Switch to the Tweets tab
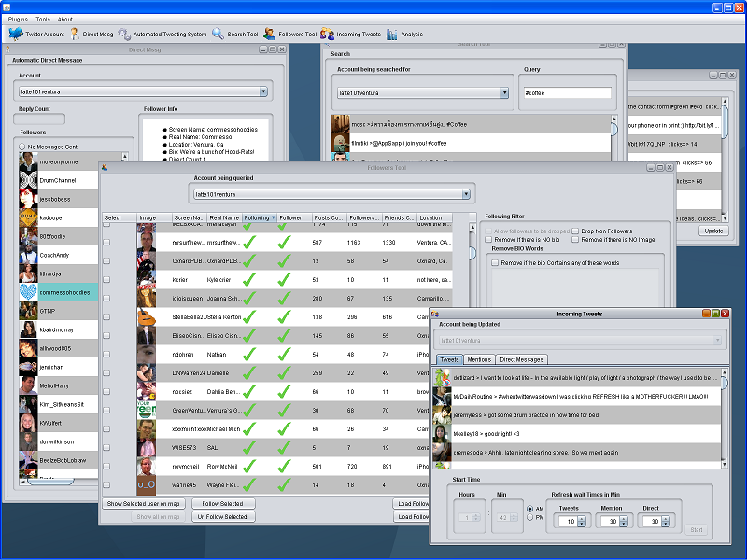This screenshot has height=560, width=747. coord(449,359)
